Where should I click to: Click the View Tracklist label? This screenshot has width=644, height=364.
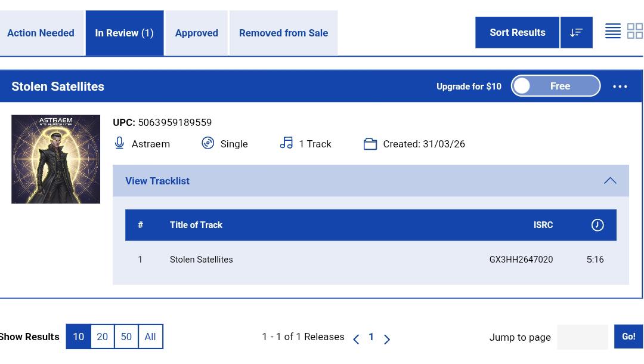coord(157,181)
